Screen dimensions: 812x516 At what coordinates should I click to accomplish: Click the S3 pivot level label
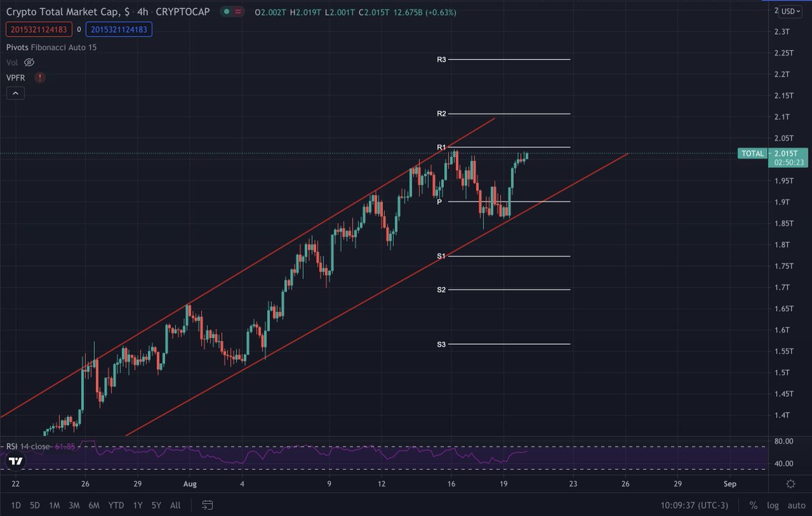click(x=441, y=345)
